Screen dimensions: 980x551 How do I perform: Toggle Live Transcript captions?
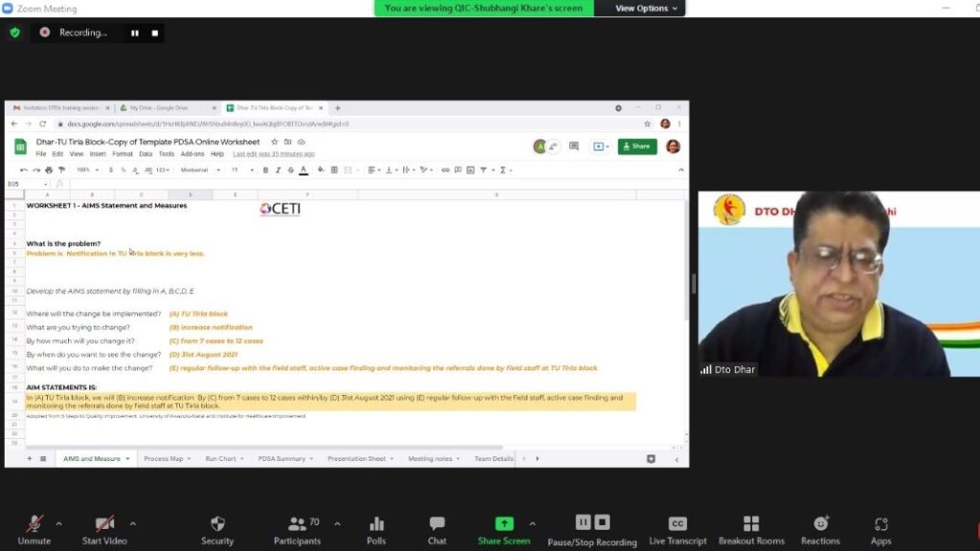pos(678,530)
